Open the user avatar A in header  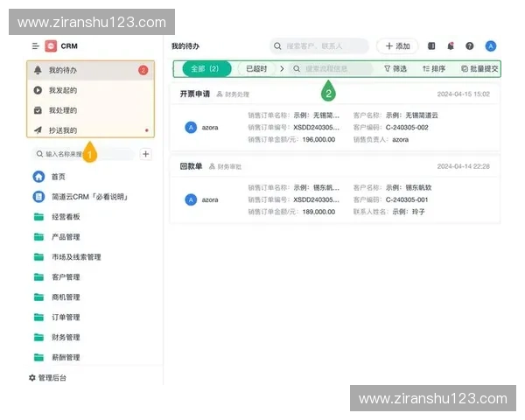(x=491, y=46)
